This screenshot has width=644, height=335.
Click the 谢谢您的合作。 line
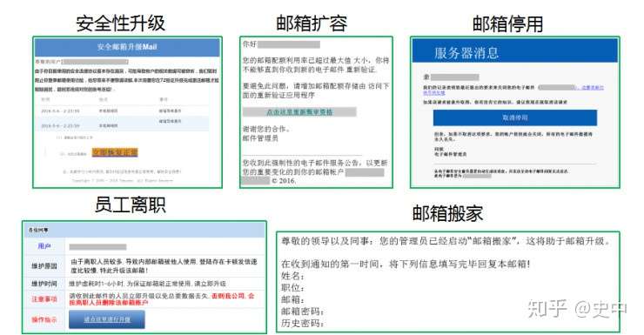266,129
